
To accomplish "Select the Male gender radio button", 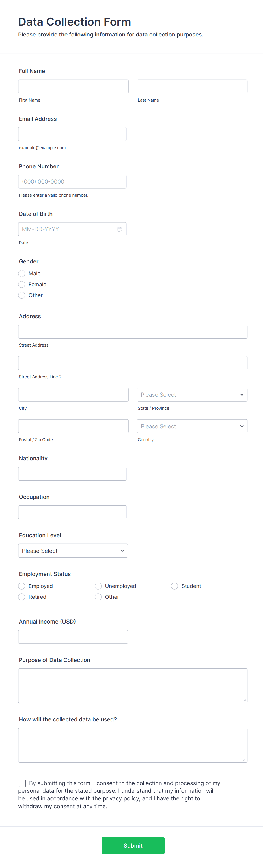I will [21, 273].
